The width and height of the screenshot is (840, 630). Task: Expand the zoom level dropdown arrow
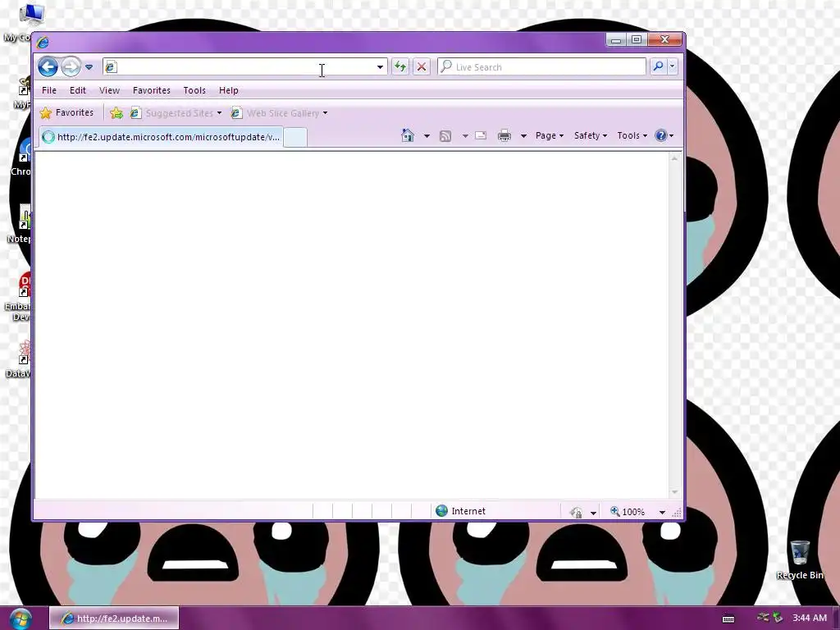pyautogui.click(x=662, y=512)
